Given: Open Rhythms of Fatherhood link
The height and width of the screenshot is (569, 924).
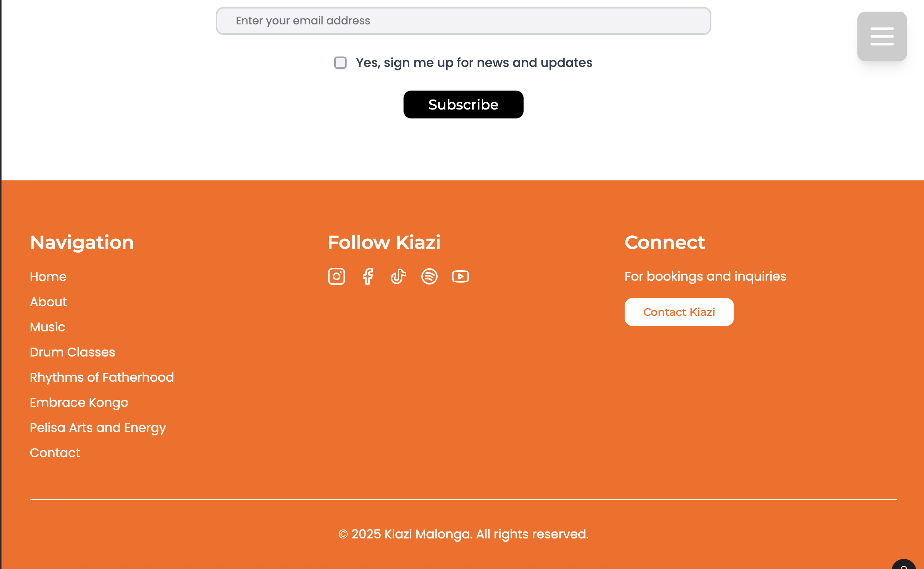Looking at the screenshot, I should coord(102,377).
